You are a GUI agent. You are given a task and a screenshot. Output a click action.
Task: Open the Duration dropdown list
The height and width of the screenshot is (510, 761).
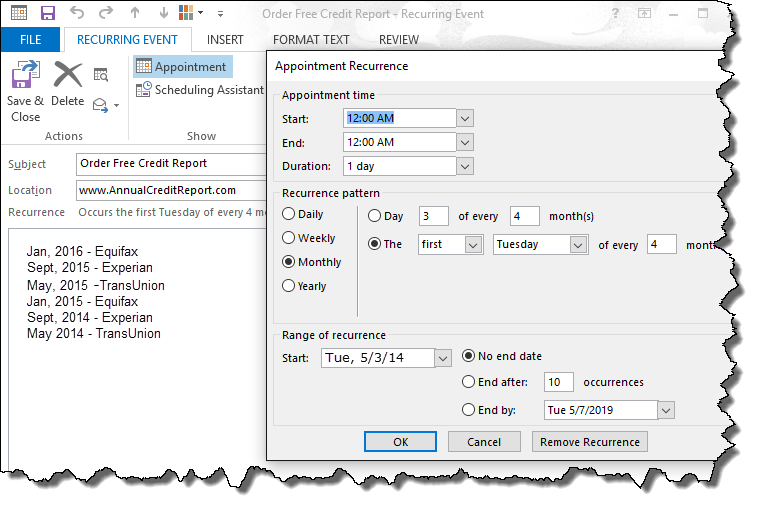click(x=464, y=166)
